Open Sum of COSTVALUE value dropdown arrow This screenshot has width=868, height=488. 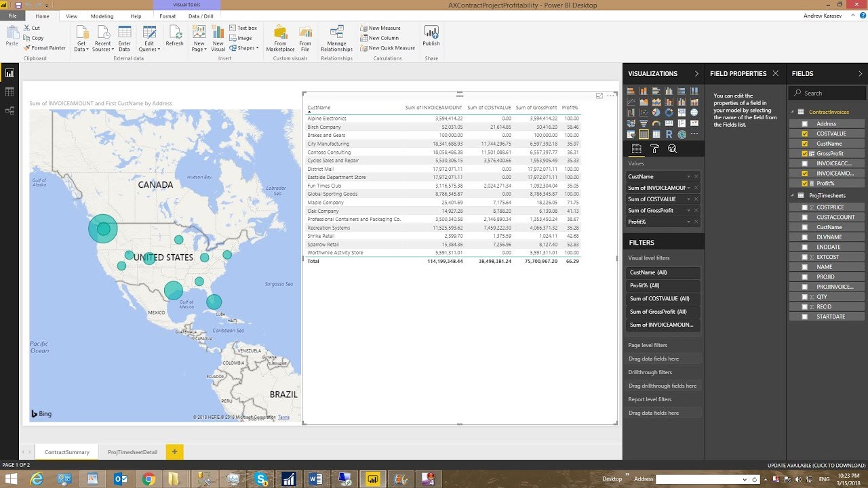tap(689, 199)
